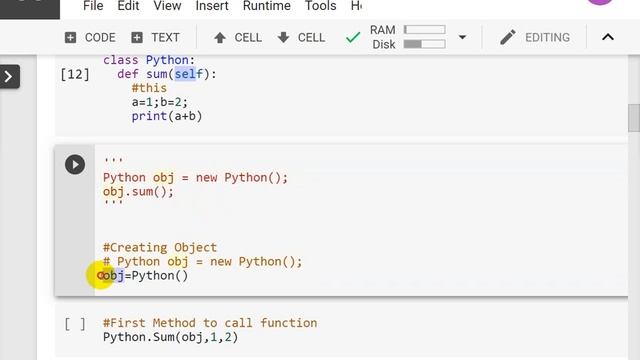Click the 'obj.sum();' string line
The height and width of the screenshot is (360, 640).
pos(138,191)
